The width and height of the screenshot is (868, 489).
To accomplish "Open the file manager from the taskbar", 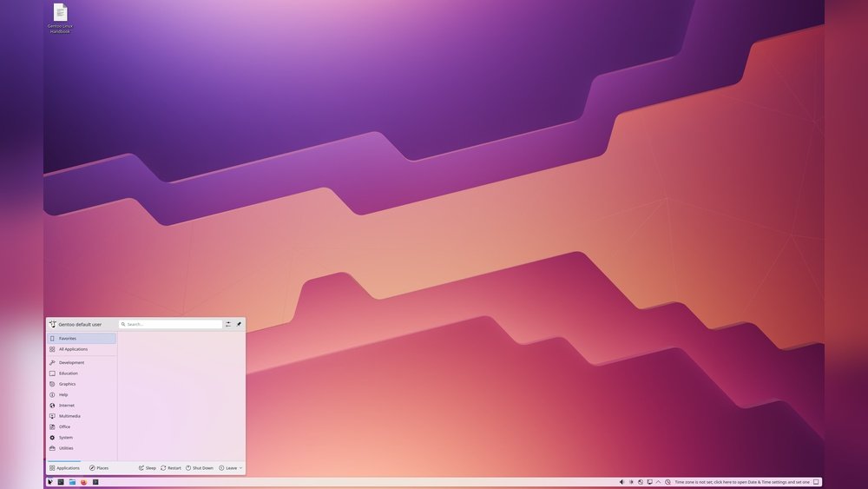I will pos(72,482).
